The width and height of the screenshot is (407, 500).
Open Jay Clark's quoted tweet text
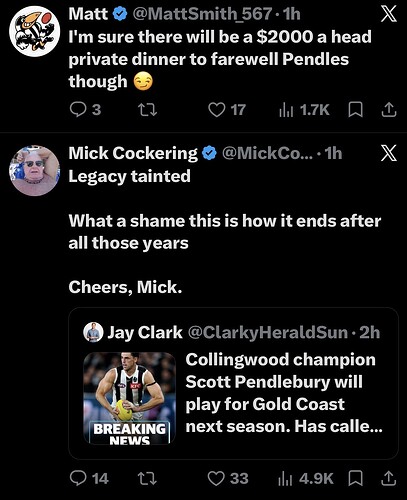(284, 393)
